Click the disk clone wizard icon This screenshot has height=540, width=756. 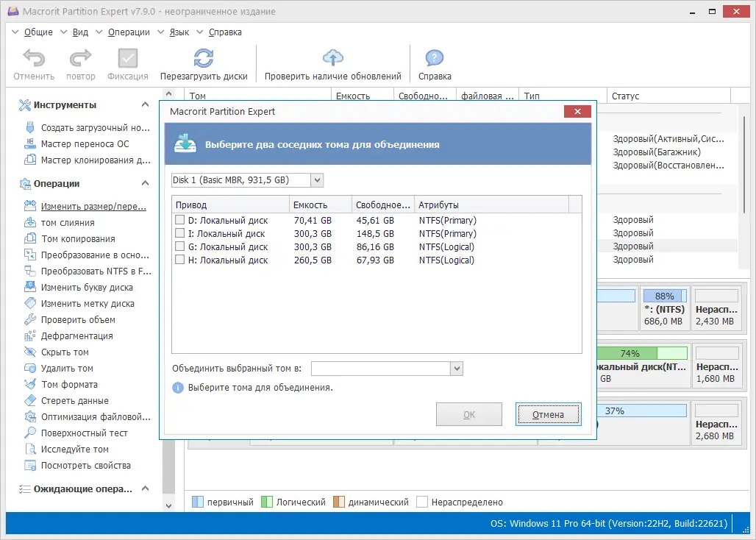pyautogui.click(x=30, y=160)
